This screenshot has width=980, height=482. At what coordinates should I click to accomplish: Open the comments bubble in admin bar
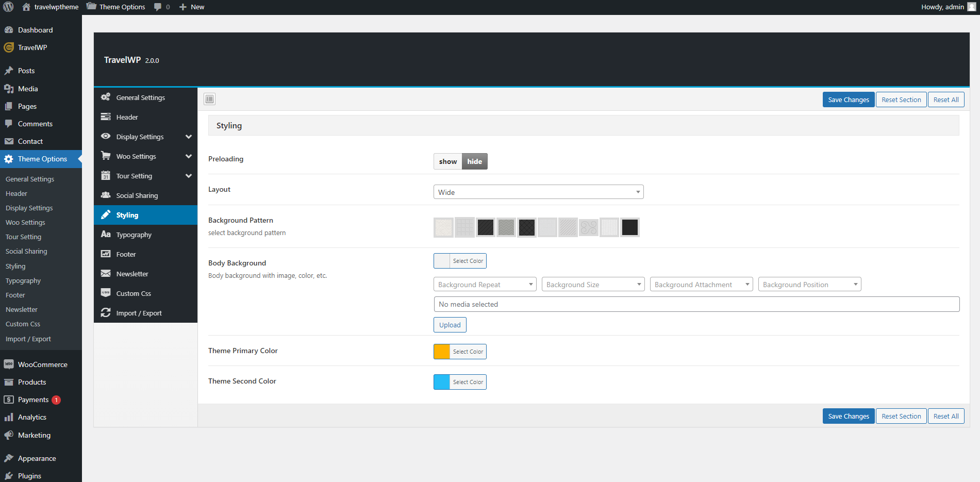(162, 7)
